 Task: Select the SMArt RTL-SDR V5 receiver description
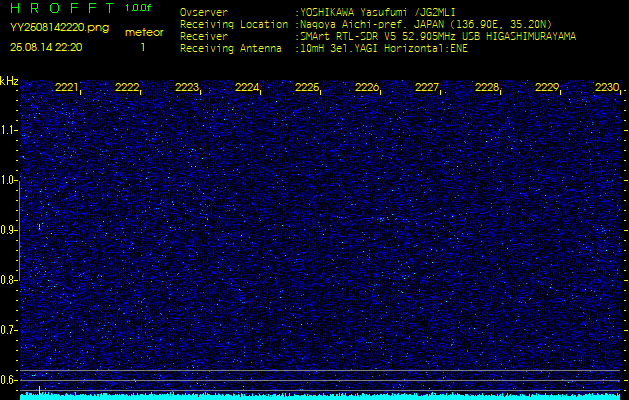(438, 37)
